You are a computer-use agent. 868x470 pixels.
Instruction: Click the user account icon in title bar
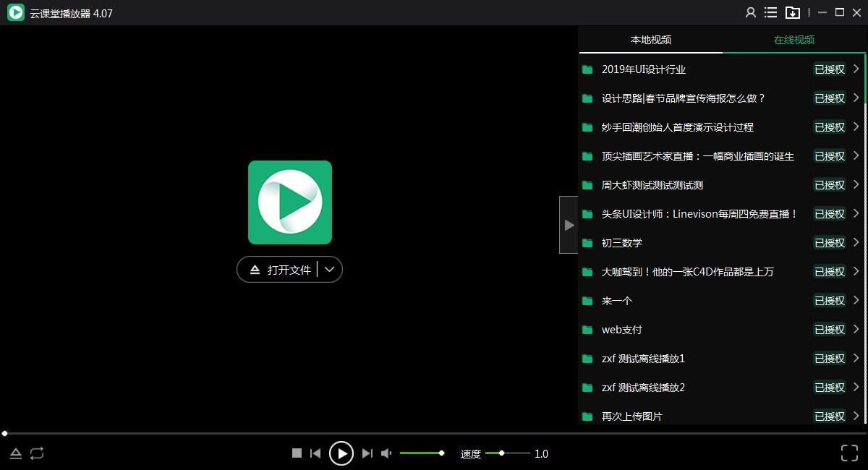[x=751, y=12]
